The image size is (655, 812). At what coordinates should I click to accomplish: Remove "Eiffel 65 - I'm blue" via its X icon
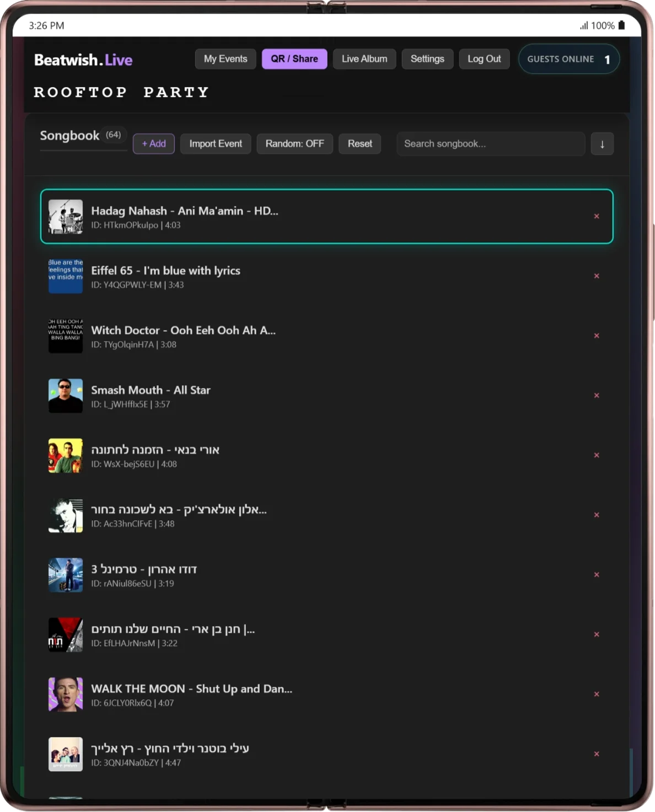[x=597, y=276]
